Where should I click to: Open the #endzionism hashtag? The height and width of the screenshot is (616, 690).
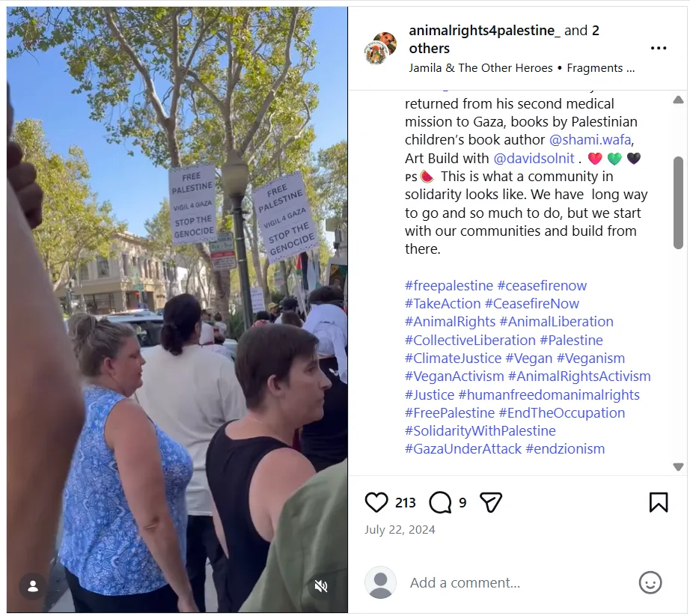coord(565,449)
